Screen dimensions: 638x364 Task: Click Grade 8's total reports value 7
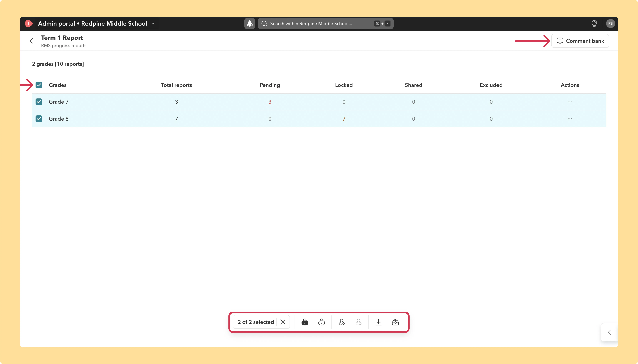coord(176,118)
